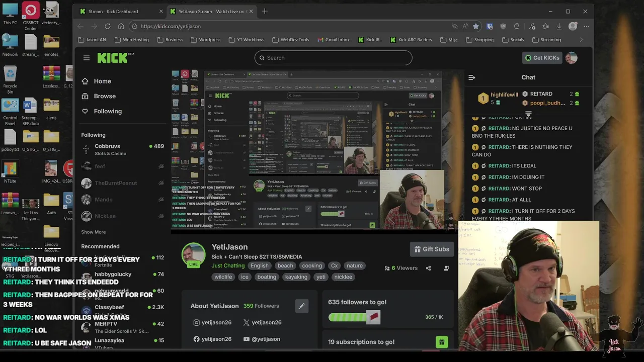The width and height of the screenshot is (644, 362).
Task: Open the YT Workflows bookmarks folder
Action: (246, 40)
